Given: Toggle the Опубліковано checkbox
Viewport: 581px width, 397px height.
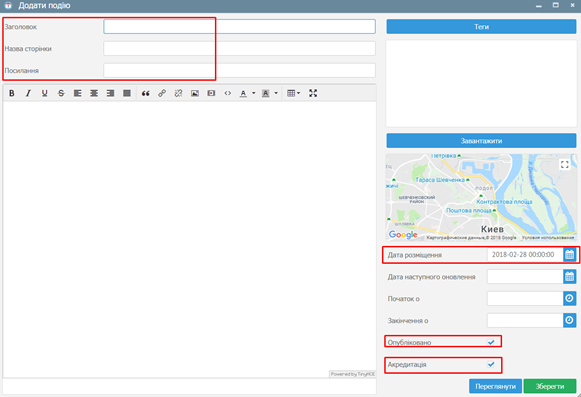Looking at the screenshot, I should coord(491,342).
